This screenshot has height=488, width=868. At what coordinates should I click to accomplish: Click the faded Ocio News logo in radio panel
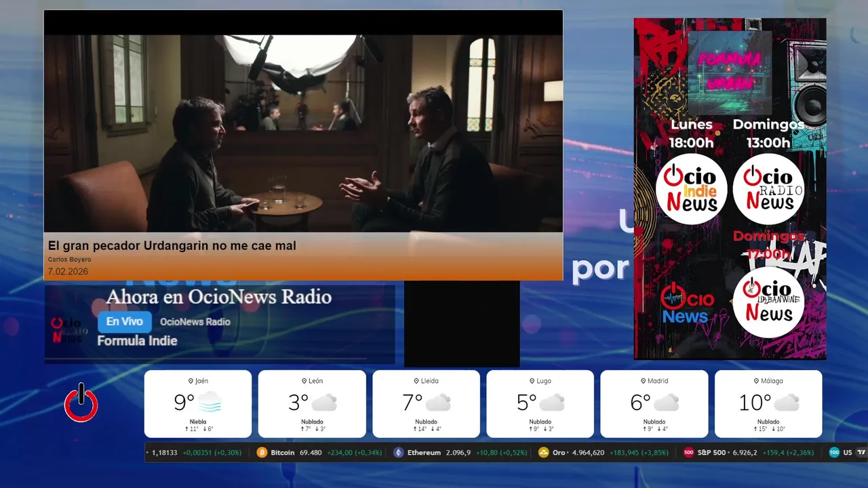[x=68, y=329]
